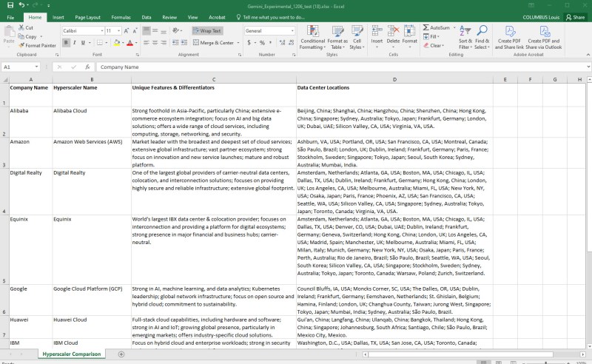The width and height of the screenshot is (592, 364).
Task: Click Create PDF and Share link
Action: [x=509, y=38]
